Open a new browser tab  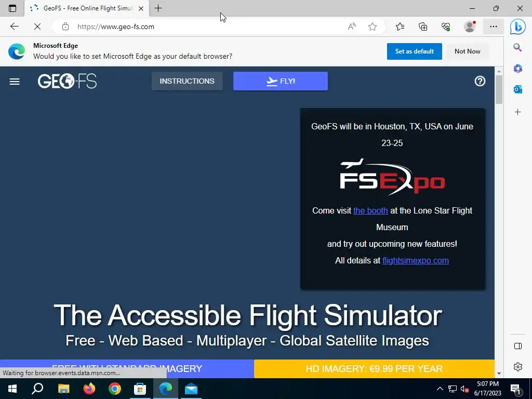[x=158, y=8]
